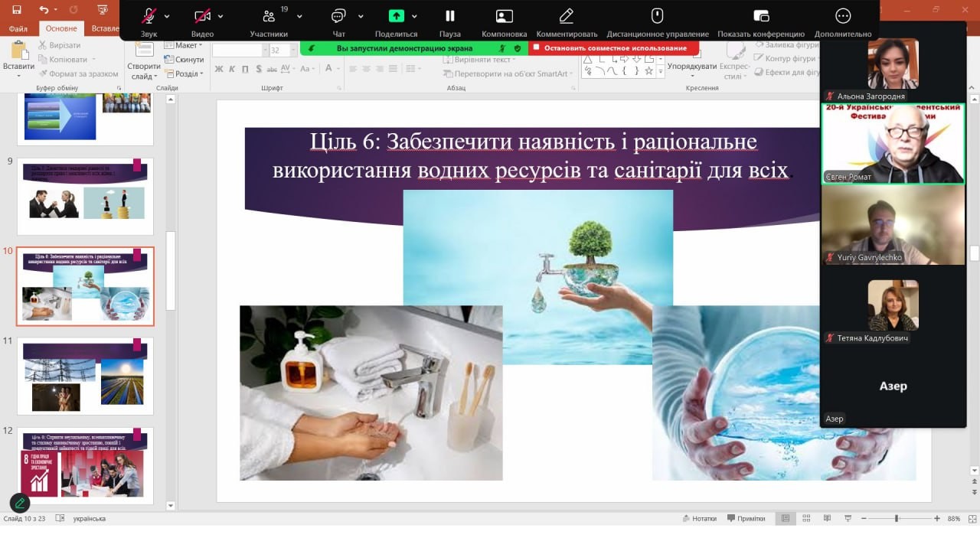Click the annotate (Комментировать) pencil icon
Screen dimensions: 980x551
[567, 15]
